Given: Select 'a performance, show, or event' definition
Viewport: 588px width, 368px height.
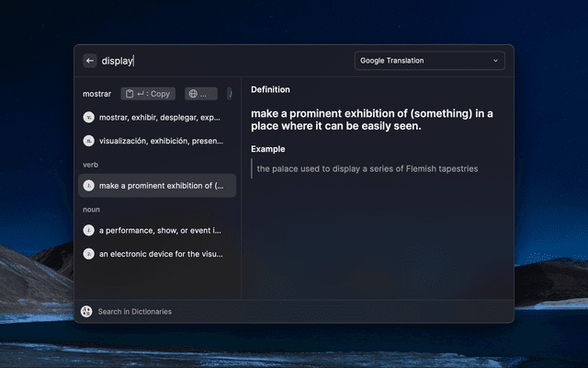Looking at the screenshot, I should [x=160, y=230].
